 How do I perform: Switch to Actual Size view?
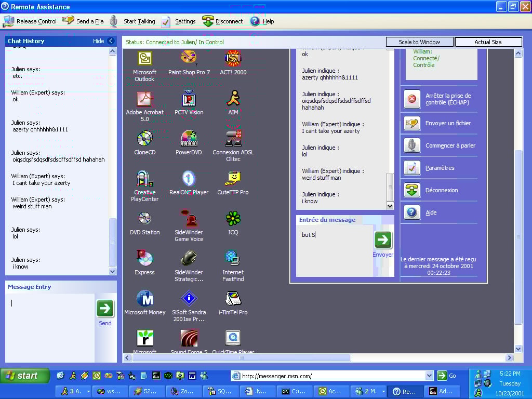[x=488, y=42]
